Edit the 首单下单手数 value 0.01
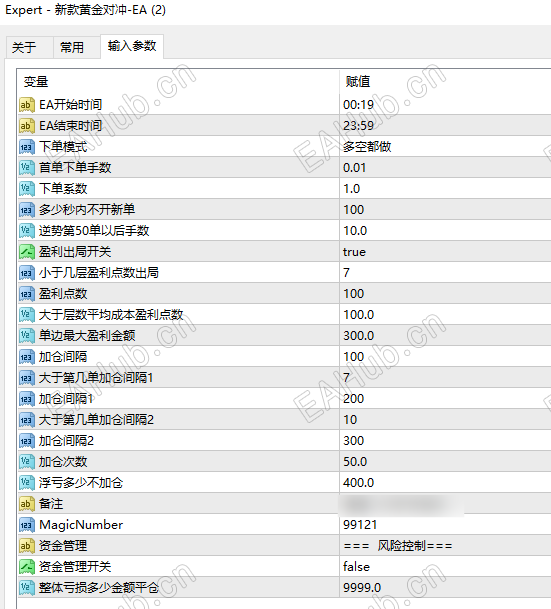 [x=355, y=167]
